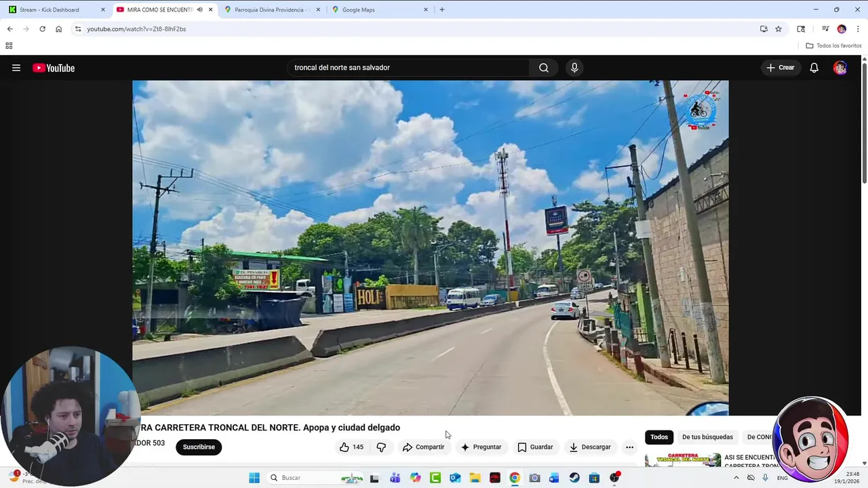Open Chrome three-dot menu
Image resolution: width=868 pixels, height=488 pixels.
(x=858, y=29)
